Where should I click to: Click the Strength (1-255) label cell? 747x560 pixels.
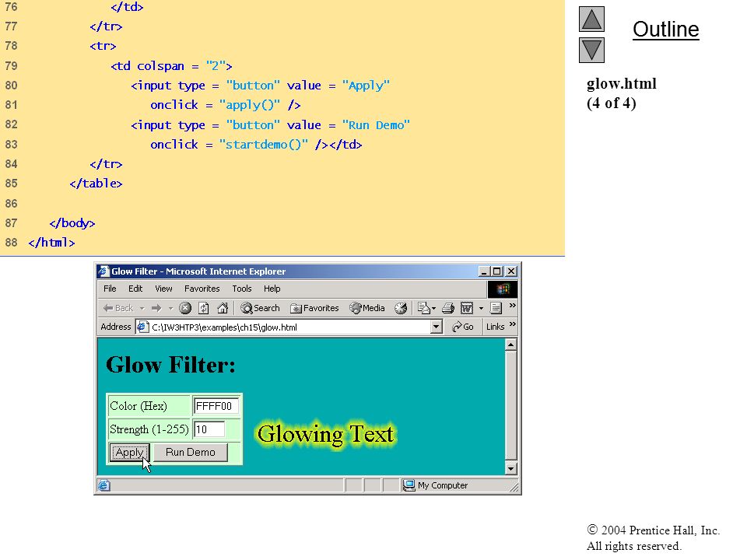(149, 429)
